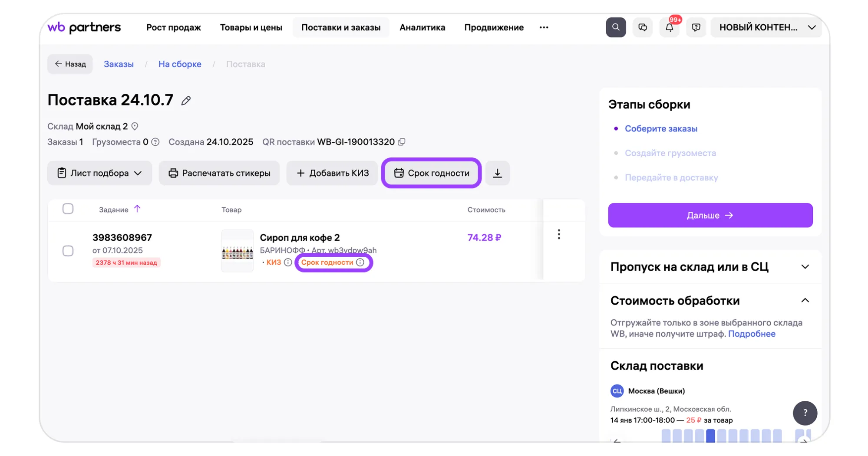The image size is (868, 456).
Task: Collapse the Стоимость обработки section
Action: coord(805,301)
